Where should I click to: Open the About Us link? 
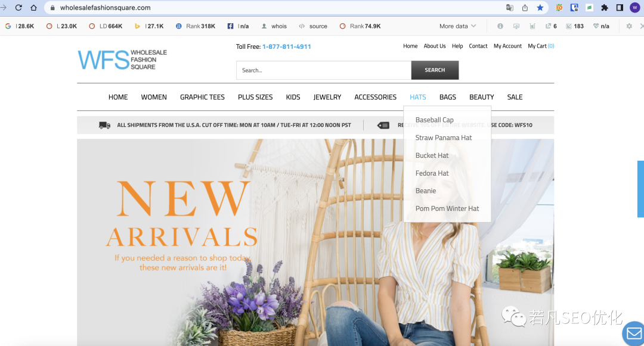(x=435, y=46)
